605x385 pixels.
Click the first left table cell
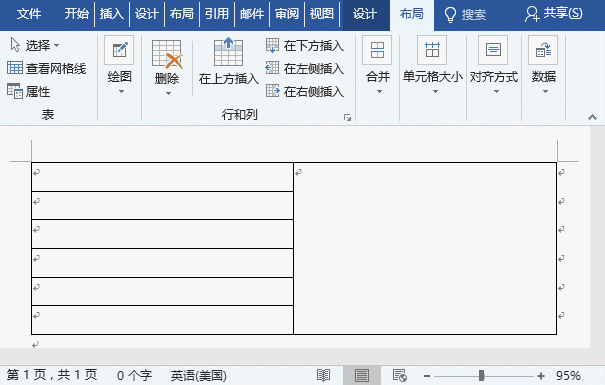point(162,177)
